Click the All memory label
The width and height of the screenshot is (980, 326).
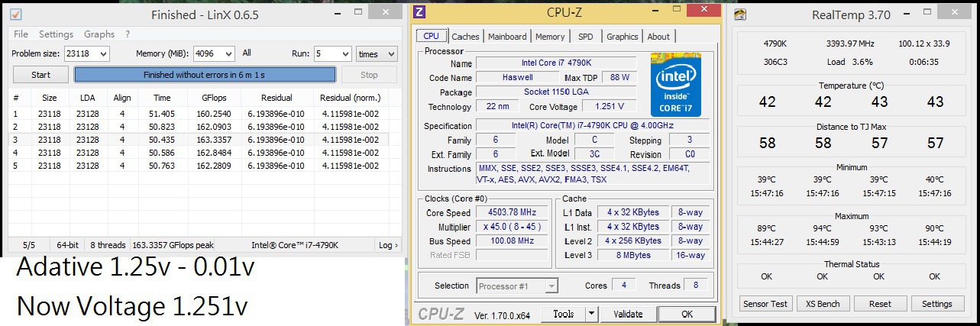pyautogui.click(x=247, y=53)
